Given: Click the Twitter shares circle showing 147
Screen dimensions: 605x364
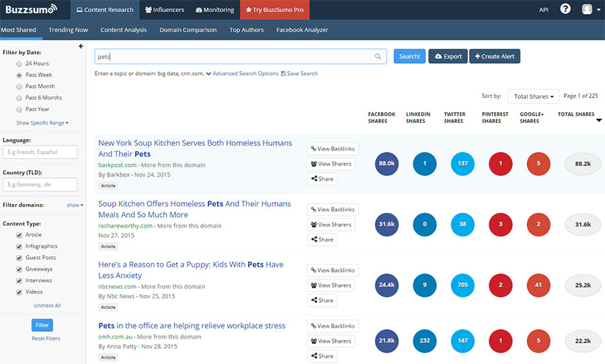Looking at the screenshot, I should [x=462, y=340].
